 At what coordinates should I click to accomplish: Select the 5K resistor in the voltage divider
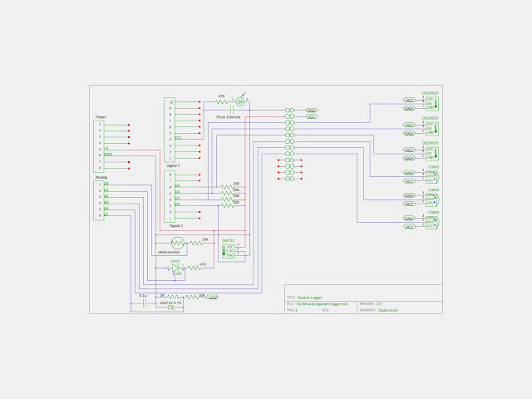(174, 298)
